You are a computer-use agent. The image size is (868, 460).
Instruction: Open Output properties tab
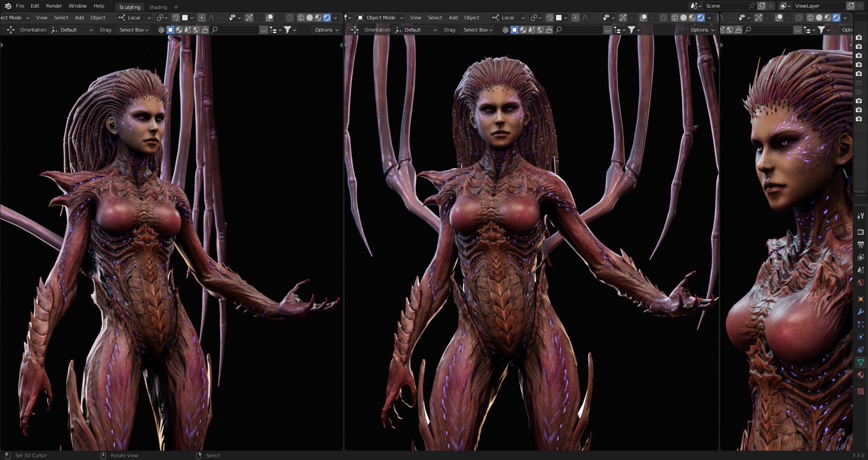(x=861, y=245)
